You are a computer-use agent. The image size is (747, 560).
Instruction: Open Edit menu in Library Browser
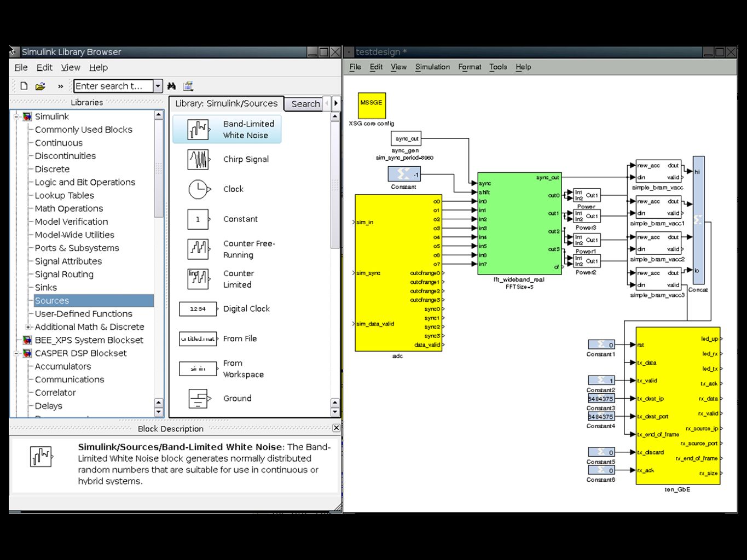click(x=44, y=67)
